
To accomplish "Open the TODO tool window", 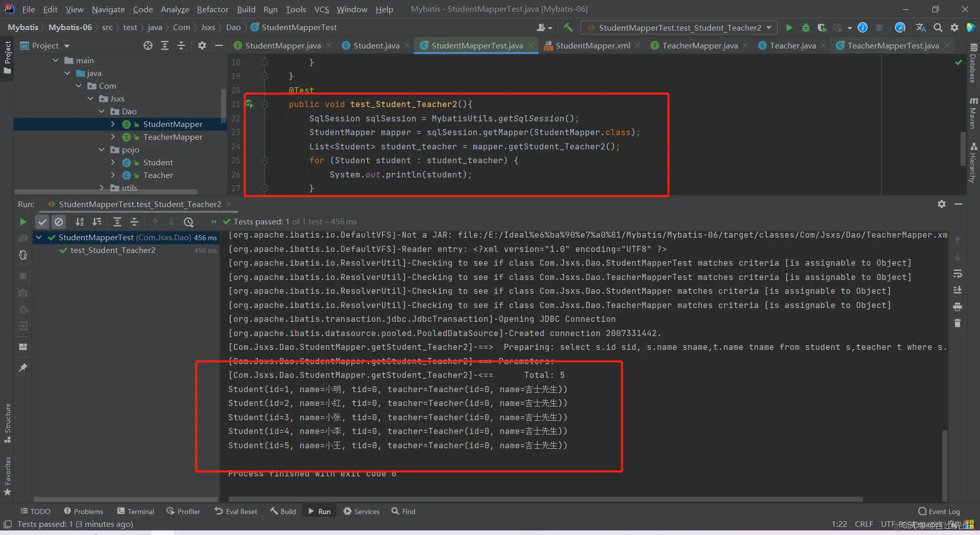I will pos(36,511).
